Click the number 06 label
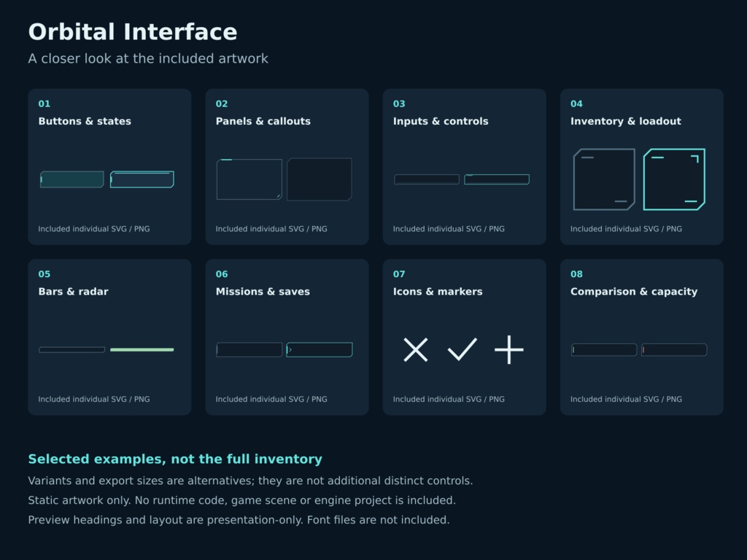Viewport: 747px width, 560px height. click(x=222, y=274)
